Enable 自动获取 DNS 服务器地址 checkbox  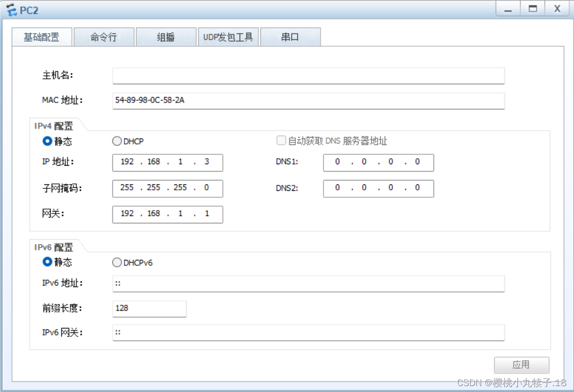(281, 140)
